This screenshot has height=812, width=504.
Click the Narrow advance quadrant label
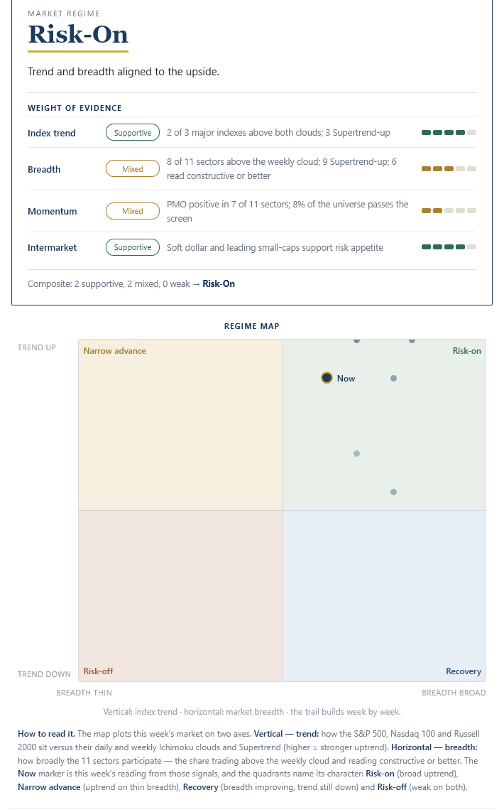pyautogui.click(x=115, y=351)
